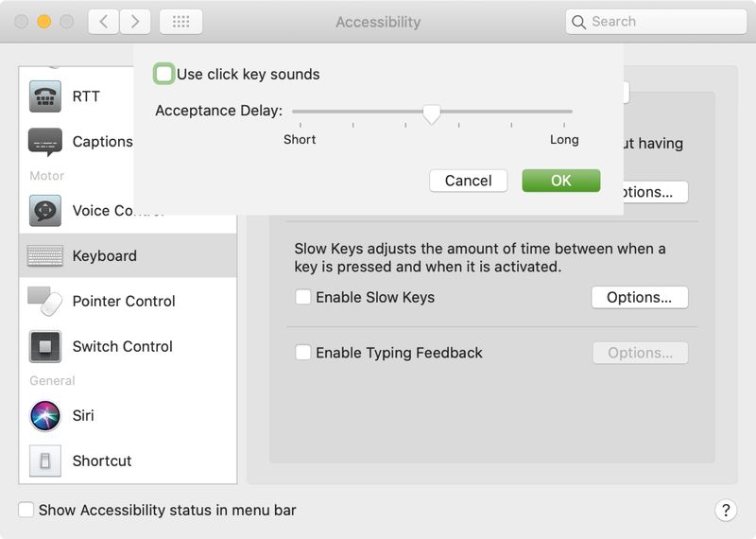Select Keyboard row in sidebar
Image resolution: width=756 pixels, height=539 pixels.
[128, 255]
